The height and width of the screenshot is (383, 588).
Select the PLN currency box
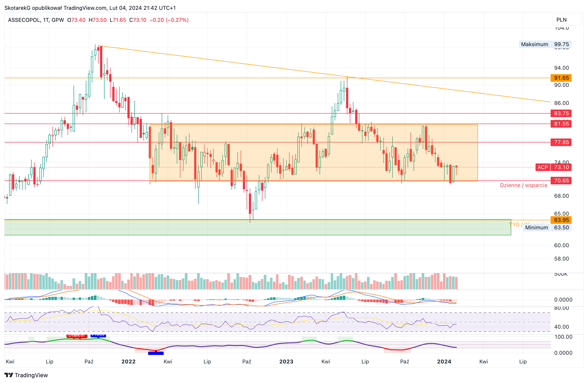(567, 20)
